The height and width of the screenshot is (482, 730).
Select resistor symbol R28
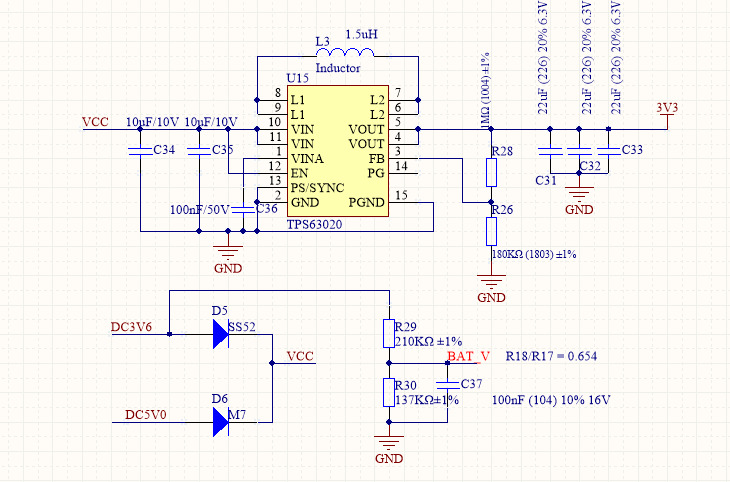(x=491, y=172)
